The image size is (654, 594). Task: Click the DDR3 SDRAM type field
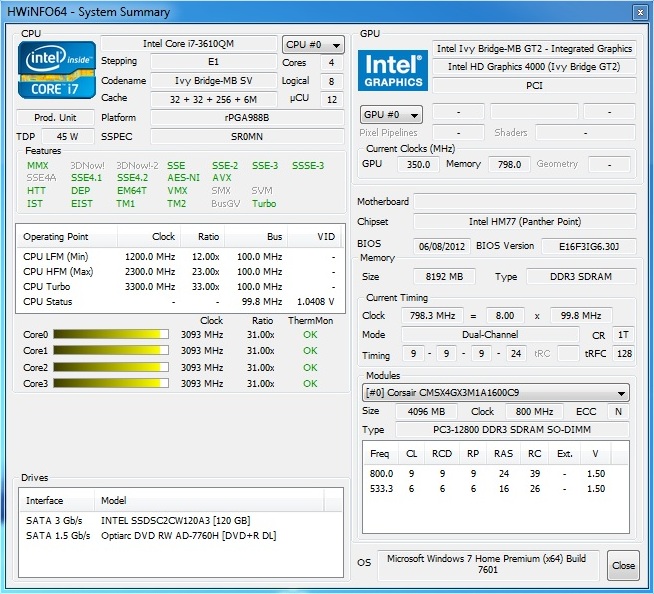pos(581,277)
